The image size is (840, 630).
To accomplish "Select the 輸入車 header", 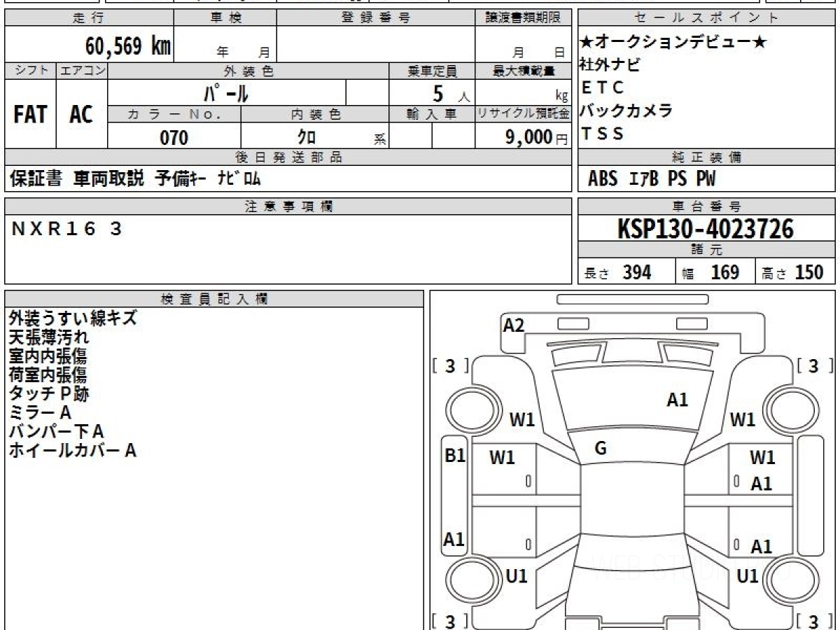I will pos(432,114).
